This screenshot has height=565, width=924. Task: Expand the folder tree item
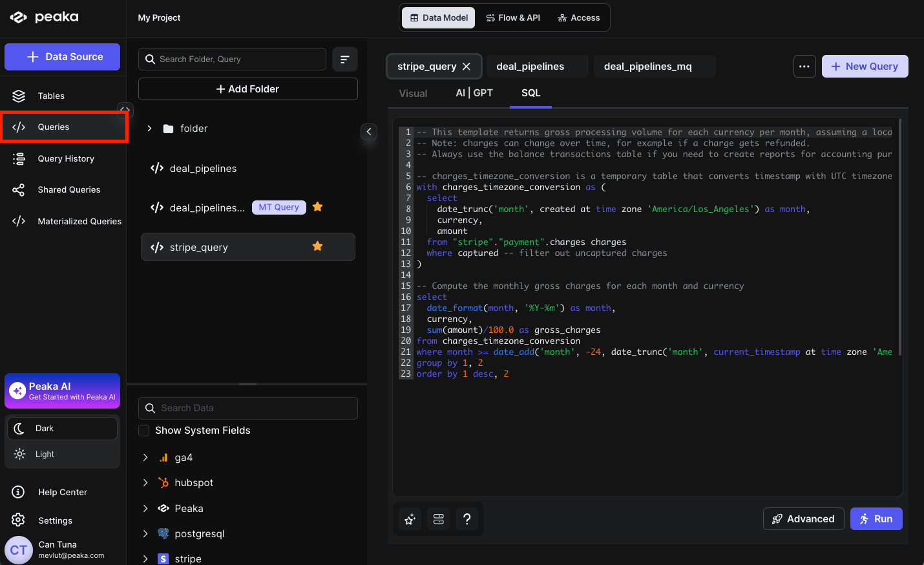point(149,129)
